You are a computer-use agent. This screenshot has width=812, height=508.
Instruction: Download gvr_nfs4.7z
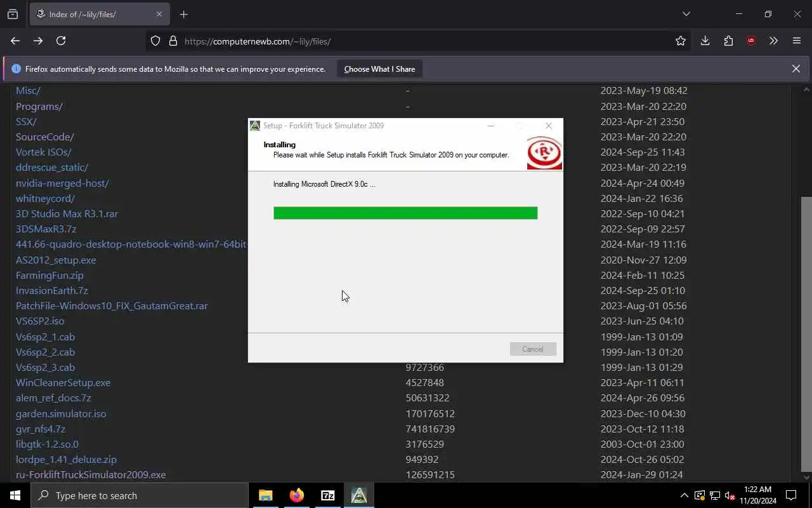41,429
